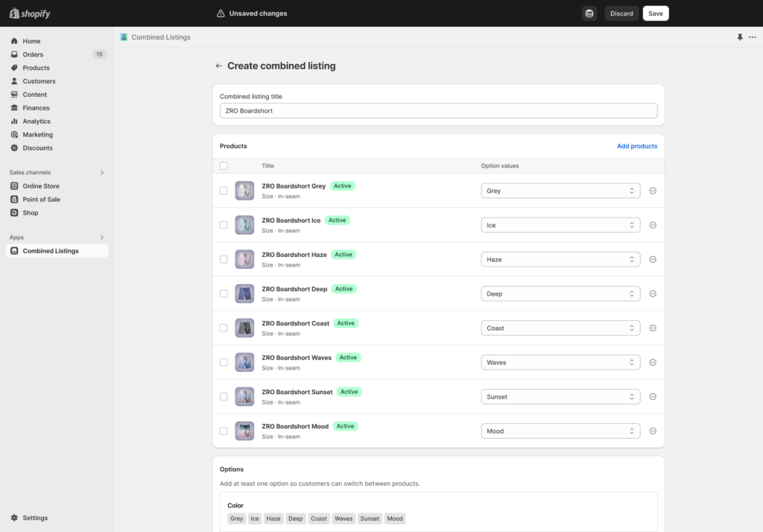763x532 pixels.
Task: Go back using the arrow beside Create combined listing
Action: (x=219, y=66)
